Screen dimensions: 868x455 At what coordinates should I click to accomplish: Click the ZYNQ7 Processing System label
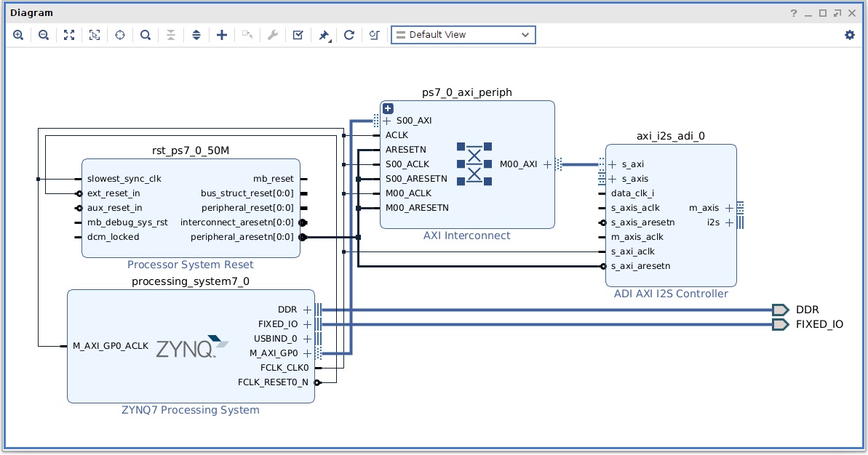[x=191, y=410]
